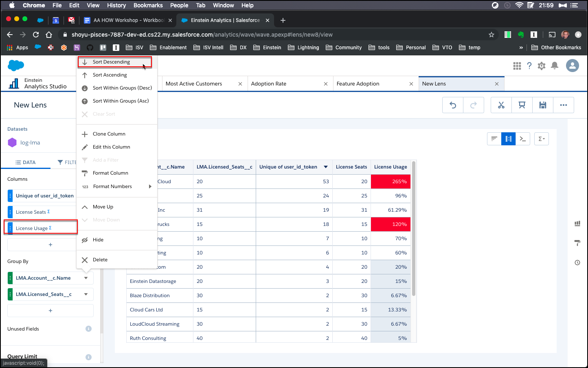Switch to chart mode icon
Image resolution: width=588 pixels, height=368 pixels.
(x=494, y=139)
